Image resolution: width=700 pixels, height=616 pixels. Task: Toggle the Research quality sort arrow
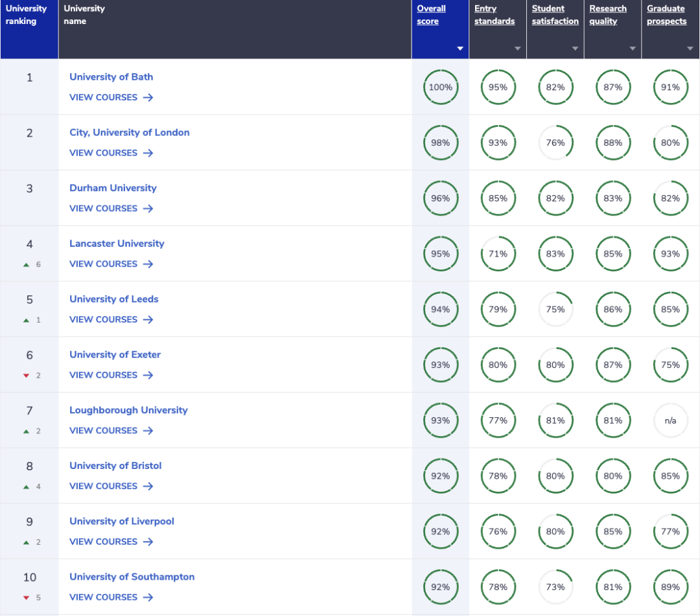633,49
